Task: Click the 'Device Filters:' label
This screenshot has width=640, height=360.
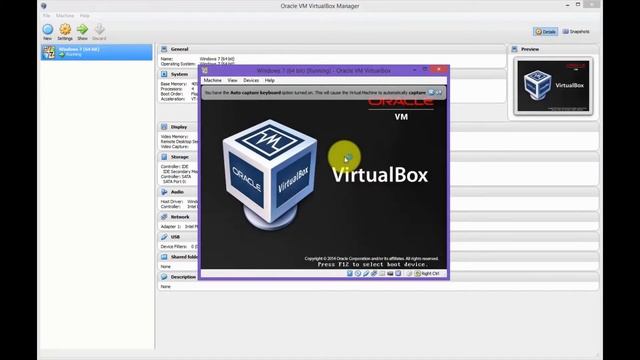Action: pyautogui.click(x=173, y=247)
